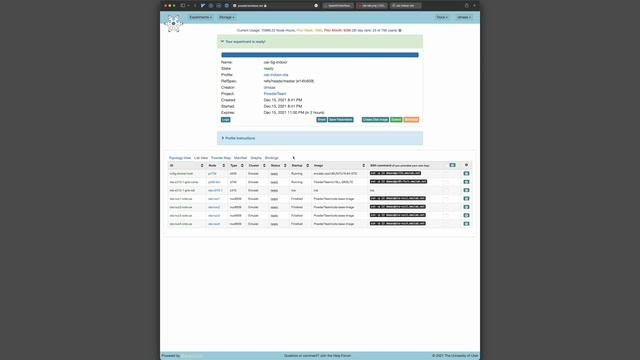Sort the list by Type column arrows
This screenshot has height=360, width=640.
click(242, 165)
